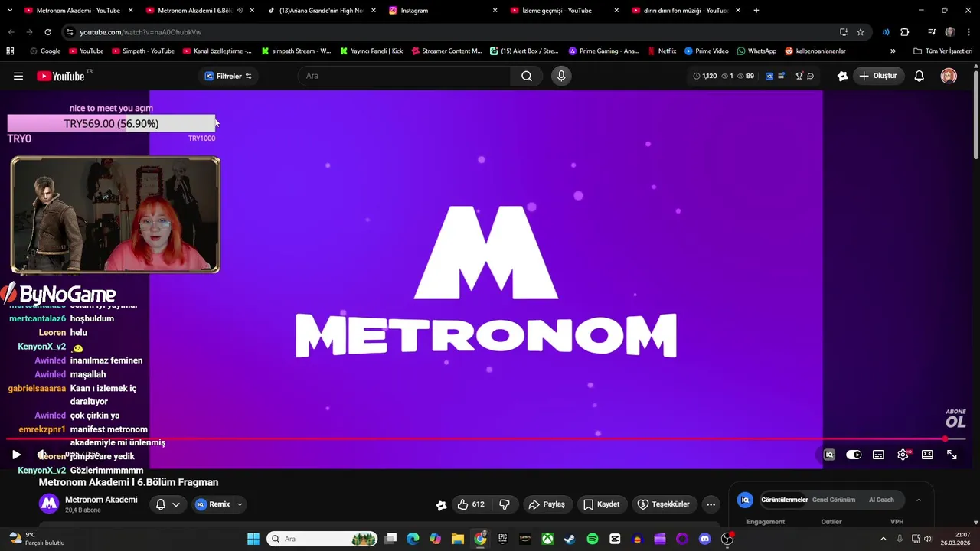Select the AI Coach tab
980x551 pixels.
point(881,500)
